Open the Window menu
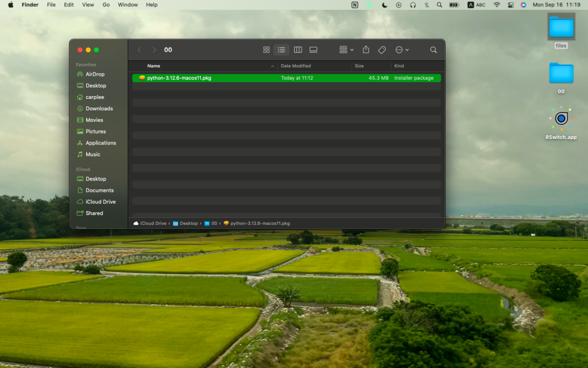 click(x=128, y=5)
